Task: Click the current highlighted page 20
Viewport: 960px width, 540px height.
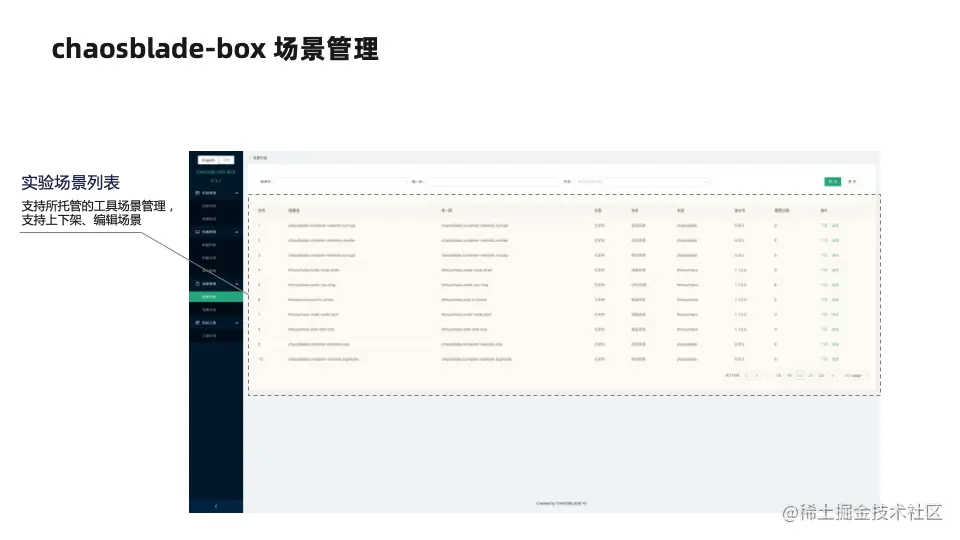Action: pos(800,376)
